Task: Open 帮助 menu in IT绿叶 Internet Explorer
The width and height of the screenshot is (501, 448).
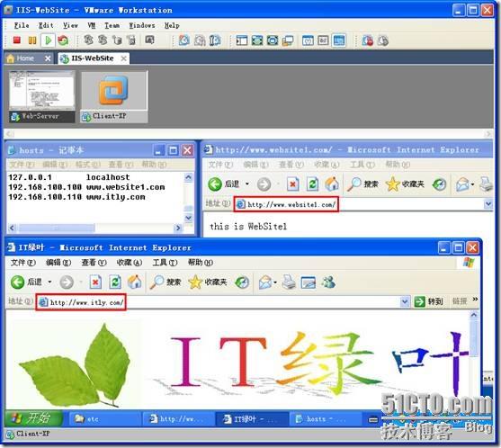Action: 200,263
